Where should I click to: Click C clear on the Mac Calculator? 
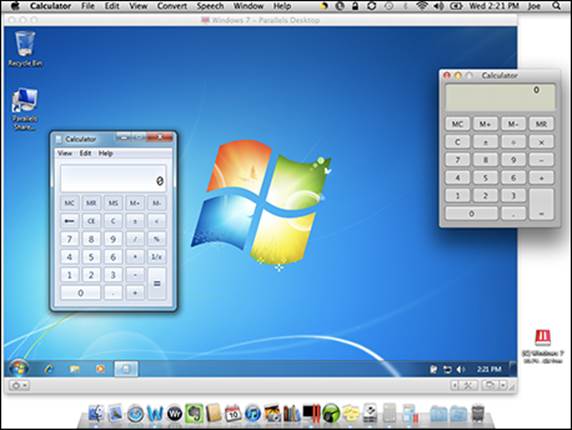457,142
